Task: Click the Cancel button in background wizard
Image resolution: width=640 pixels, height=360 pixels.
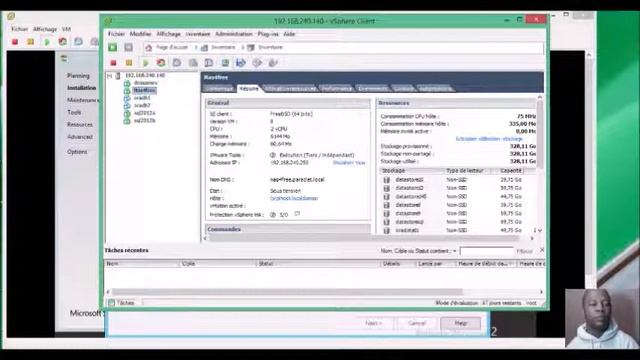Action: coord(417,323)
